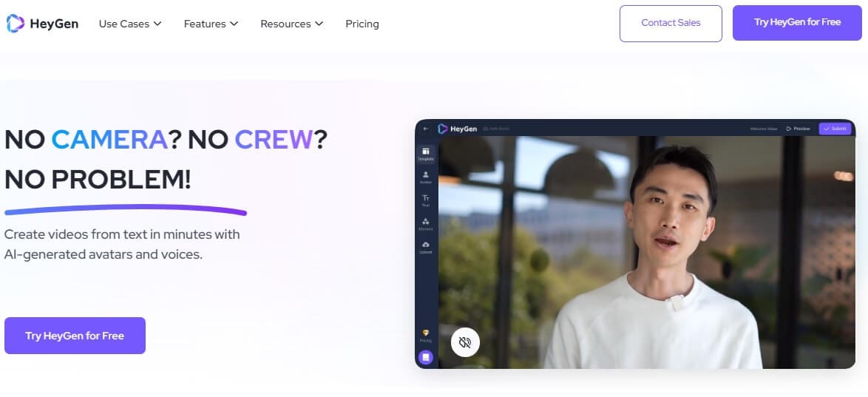Click the HeyGen logo in the site header
Image resolution: width=868 pixels, height=397 pixels.
coord(42,23)
